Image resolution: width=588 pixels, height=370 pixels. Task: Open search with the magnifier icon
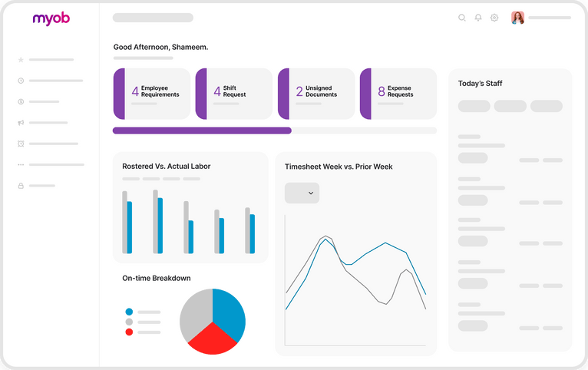tap(462, 18)
